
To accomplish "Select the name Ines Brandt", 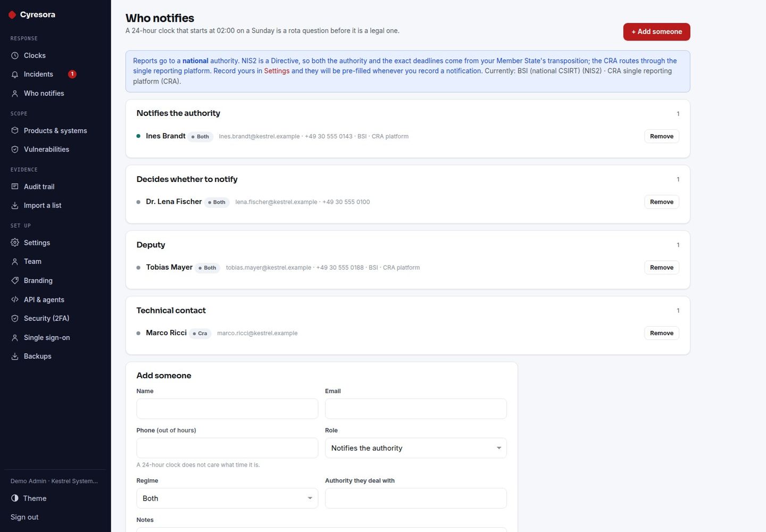I will [165, 136].
